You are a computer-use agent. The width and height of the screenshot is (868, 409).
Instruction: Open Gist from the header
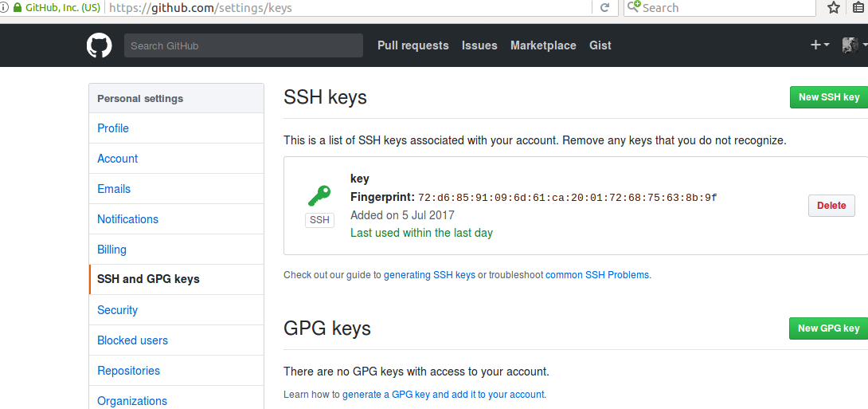pos(600,45)
